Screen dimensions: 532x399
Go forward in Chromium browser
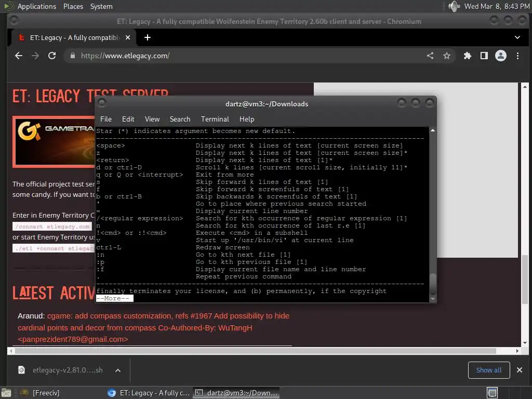pos(35,56)
